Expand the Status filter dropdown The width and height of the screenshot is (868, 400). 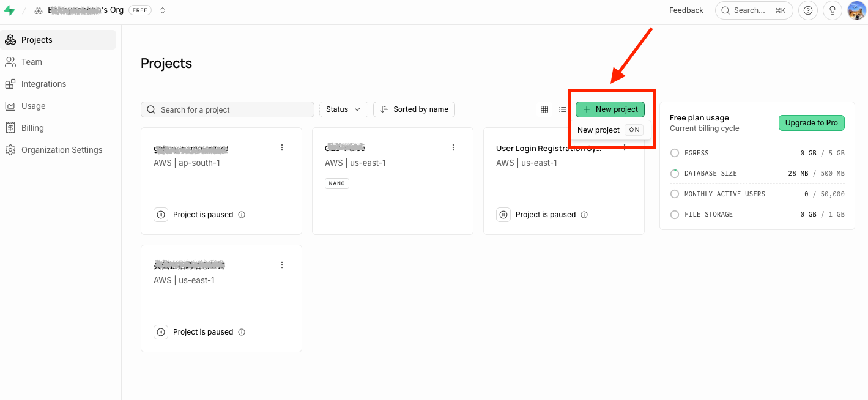point(344,109)
